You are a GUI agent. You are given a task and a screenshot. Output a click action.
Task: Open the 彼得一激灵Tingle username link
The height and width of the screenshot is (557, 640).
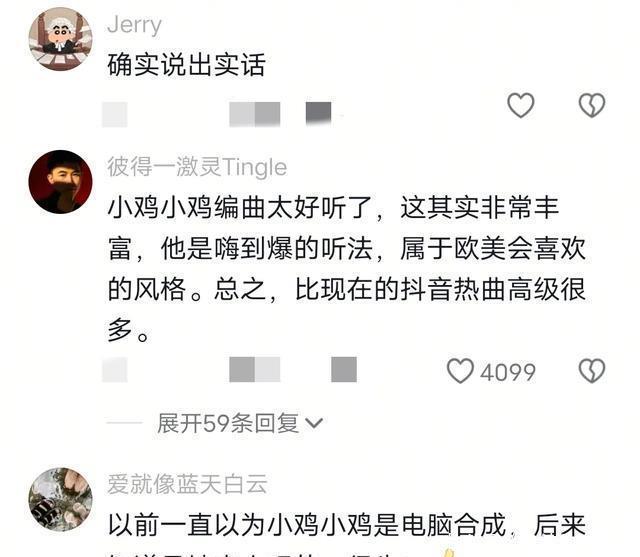coord(197,167)
